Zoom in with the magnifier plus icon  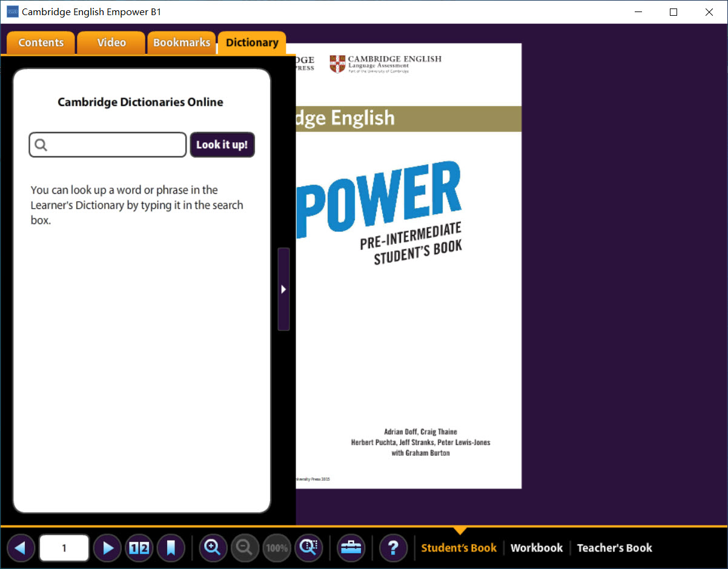[213, 548]
